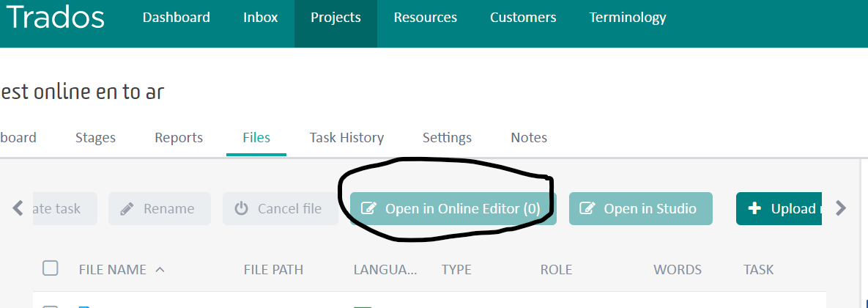Click the FILE PATH column header
Viewport: 868px width, 308px height.
tap(273, 270)
